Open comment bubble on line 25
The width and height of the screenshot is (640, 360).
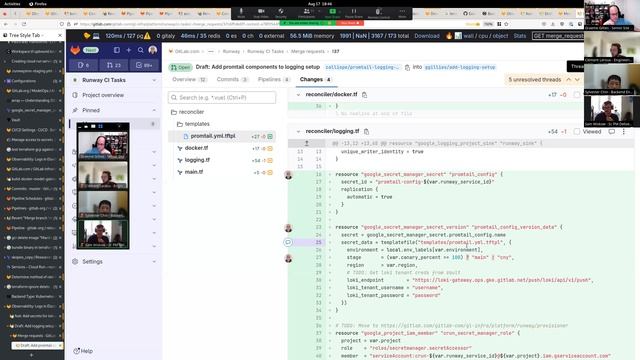tap(288, 242)
